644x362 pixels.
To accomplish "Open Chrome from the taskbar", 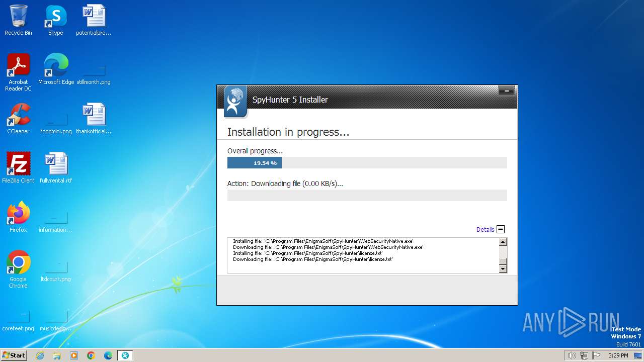I will [x=91, y=355].
